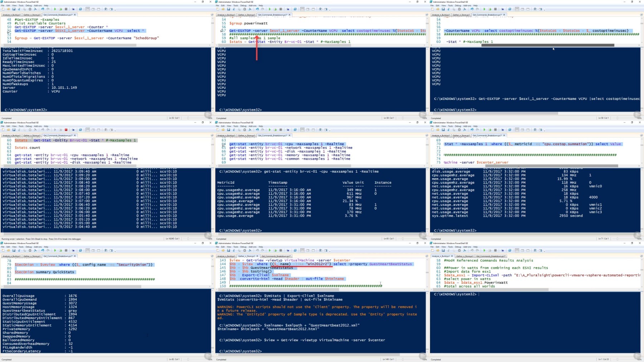Click Redo icon in the virtualdisk.totalwri window
Screen dimensions: 644x362
point(48,130)
